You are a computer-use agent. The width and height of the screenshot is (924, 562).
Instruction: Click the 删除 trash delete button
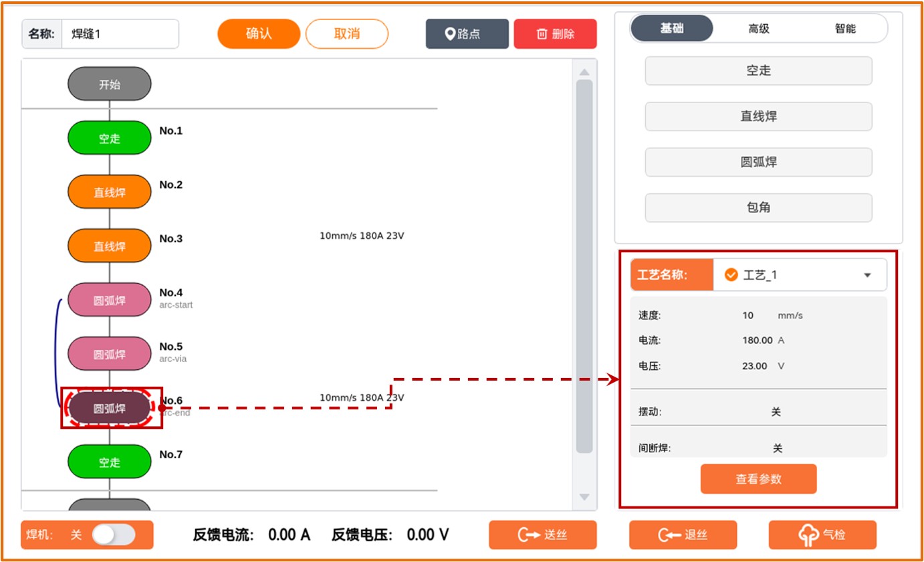(x=555, y=34)
